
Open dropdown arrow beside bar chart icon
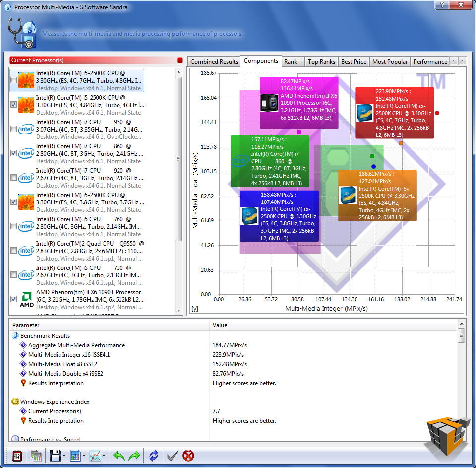[x=84, y=456]
